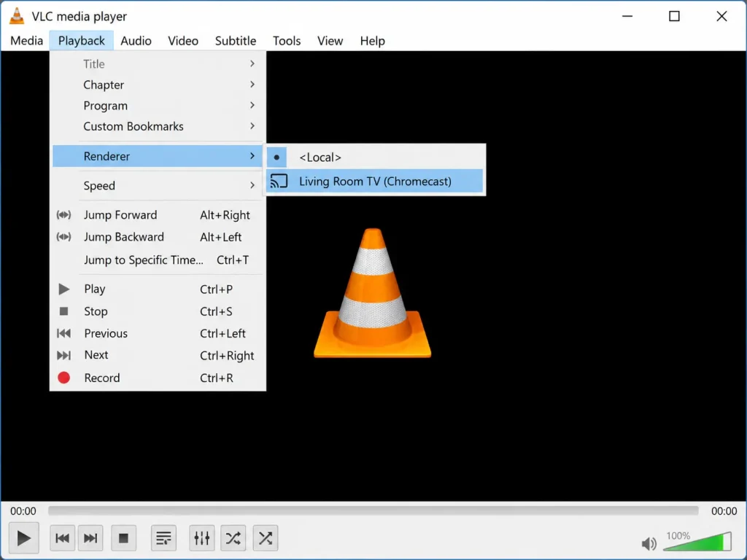The image size is (747, 560).
Task: Open the Subtitle menu
Action: (x=236, y=41)
